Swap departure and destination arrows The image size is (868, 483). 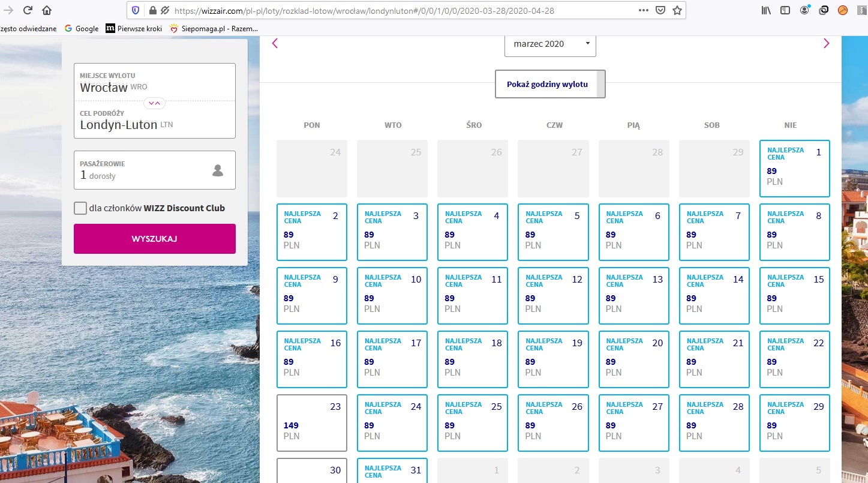pos(155,103)
